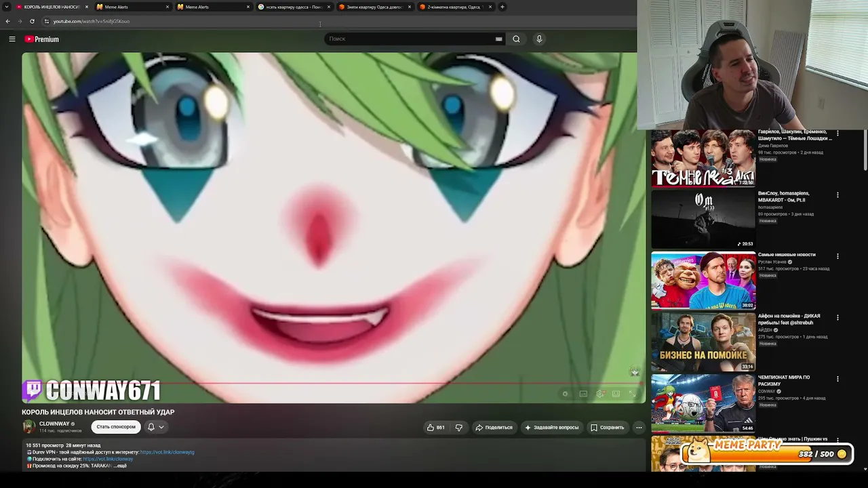This screenshot has width=868, height=488.
Task: Open title ЧЕМПИОНАТ МИРА ПО РАСИЗМУ
Action: (x=784, y=380)
